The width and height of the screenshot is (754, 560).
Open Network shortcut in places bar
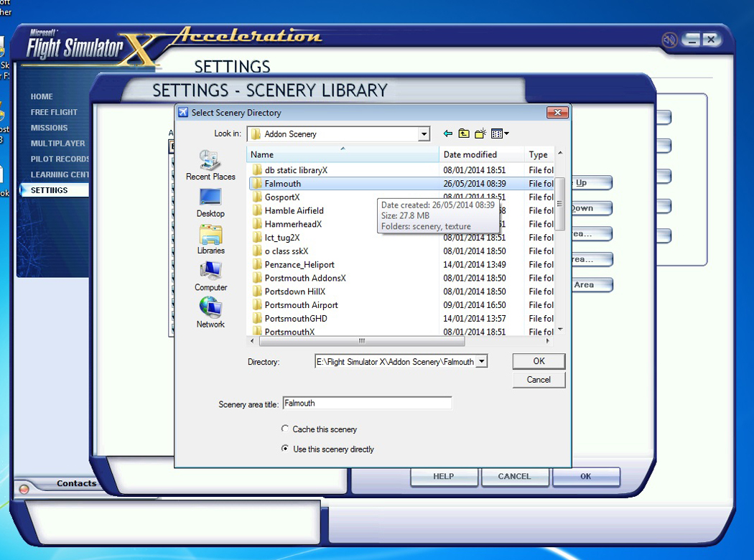[210, 313]
